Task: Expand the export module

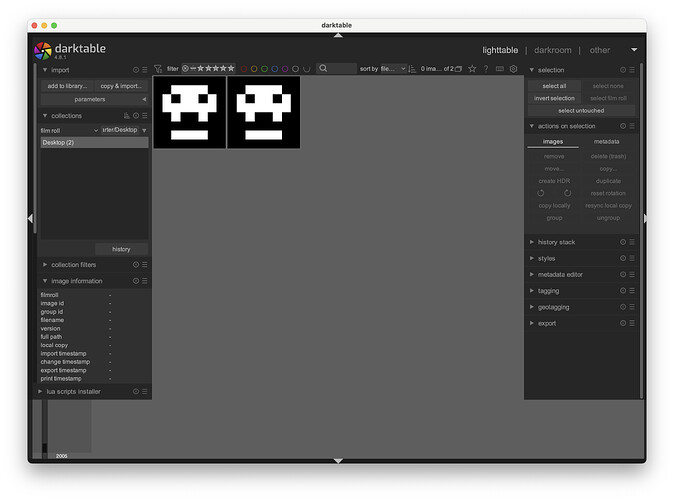Action: coord(532,323)
